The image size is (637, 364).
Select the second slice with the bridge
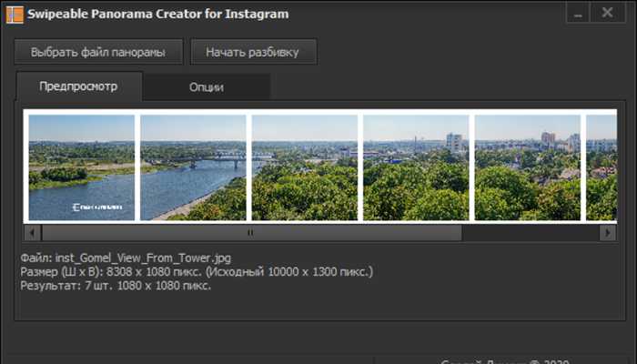click(193, 167)
